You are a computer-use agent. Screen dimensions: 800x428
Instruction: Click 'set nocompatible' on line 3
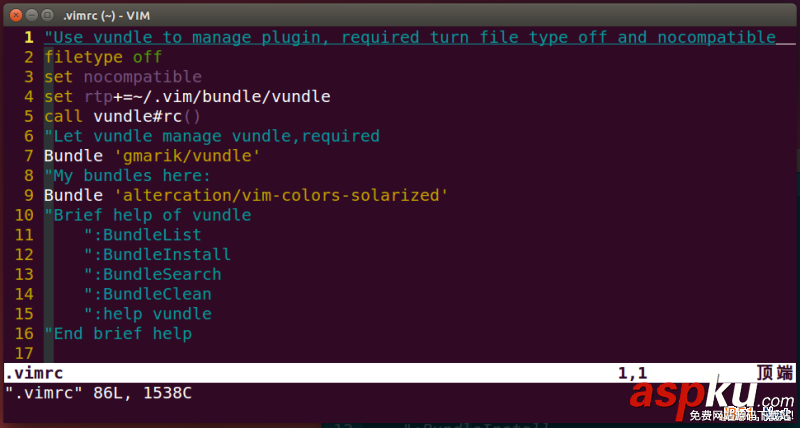[x=123, y=77]
